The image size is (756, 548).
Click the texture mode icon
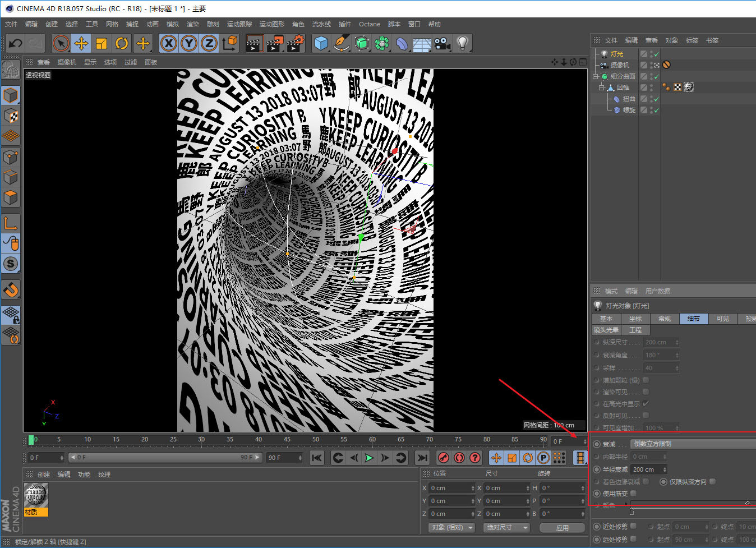click(x=11, y=116)
